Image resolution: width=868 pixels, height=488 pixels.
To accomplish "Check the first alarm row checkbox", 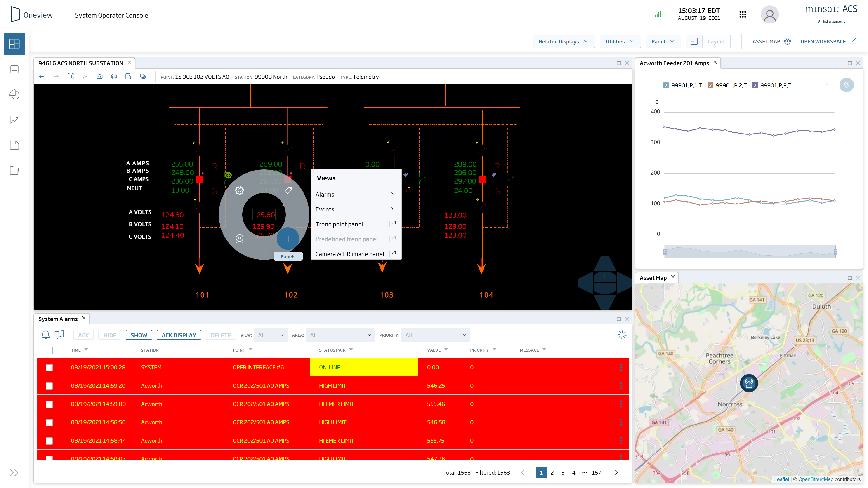I will [49, 368].
